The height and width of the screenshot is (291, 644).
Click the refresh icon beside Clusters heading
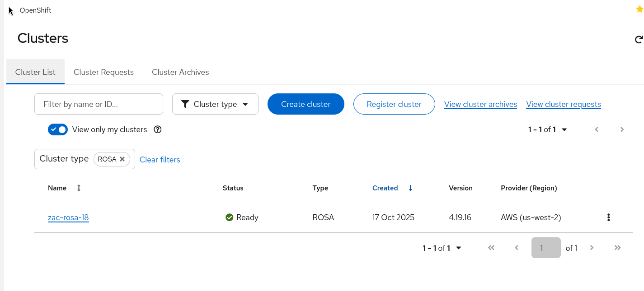[639, 40]
